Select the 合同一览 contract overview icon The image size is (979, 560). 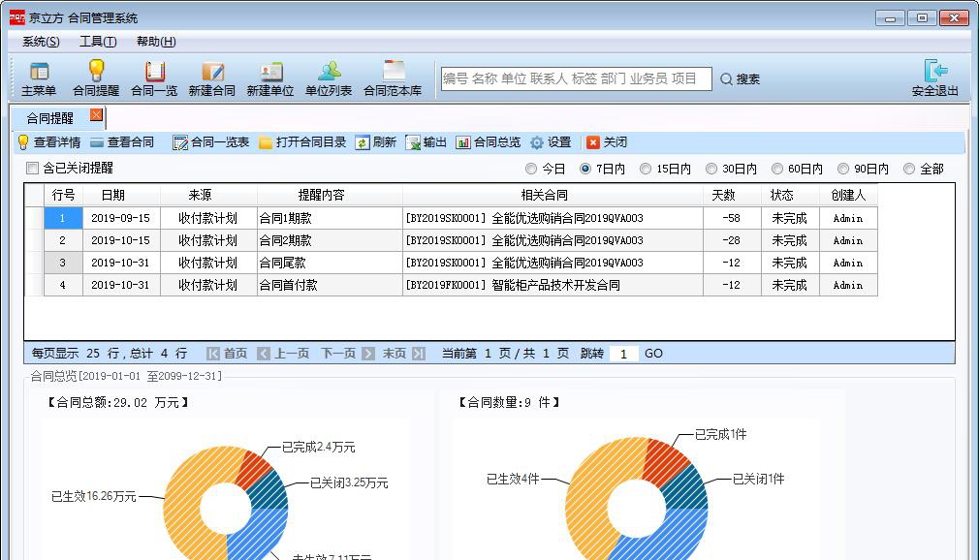(x=153, y=74)
